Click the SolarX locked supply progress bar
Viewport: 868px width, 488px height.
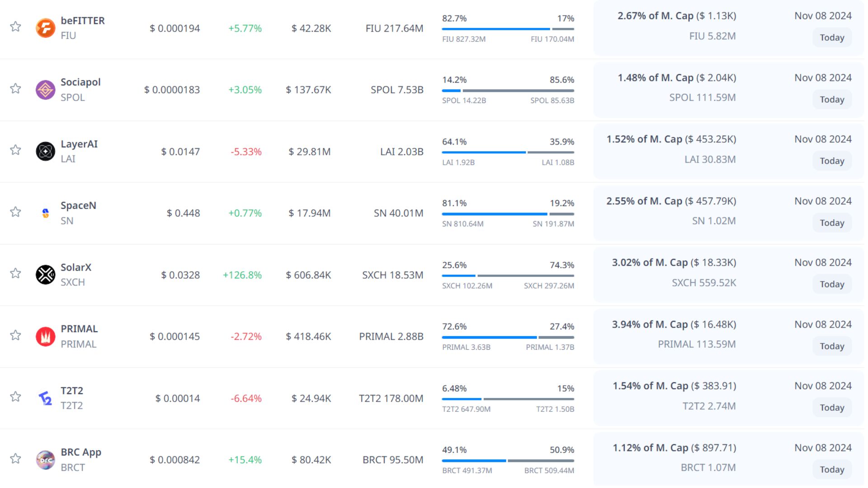coord(525,276)
